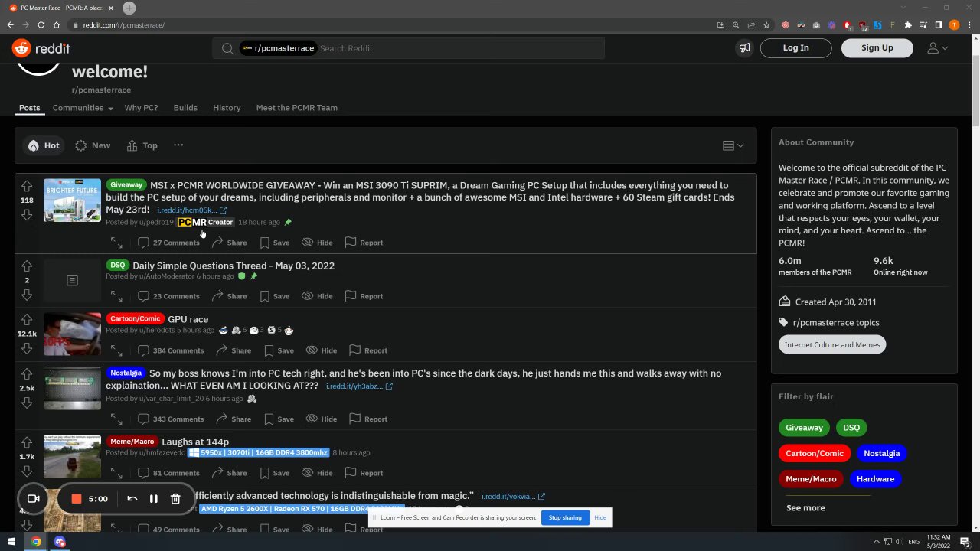The image size is (980, 551).
Task: Open the Why PC? tab
Action: (x=141, y=108)
